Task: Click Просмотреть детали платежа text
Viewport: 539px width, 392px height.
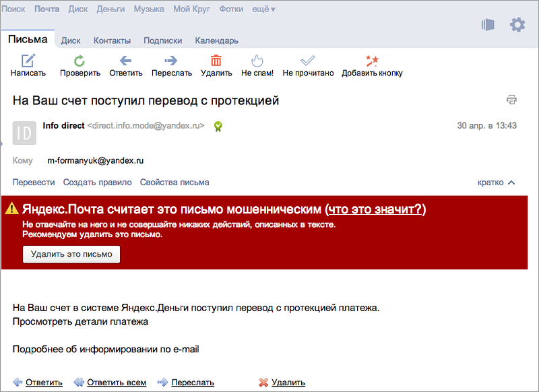Action: coord(80,321)
